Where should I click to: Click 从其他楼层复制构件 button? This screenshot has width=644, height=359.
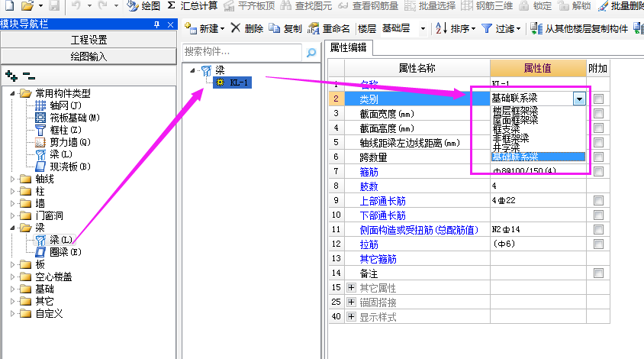579,28
